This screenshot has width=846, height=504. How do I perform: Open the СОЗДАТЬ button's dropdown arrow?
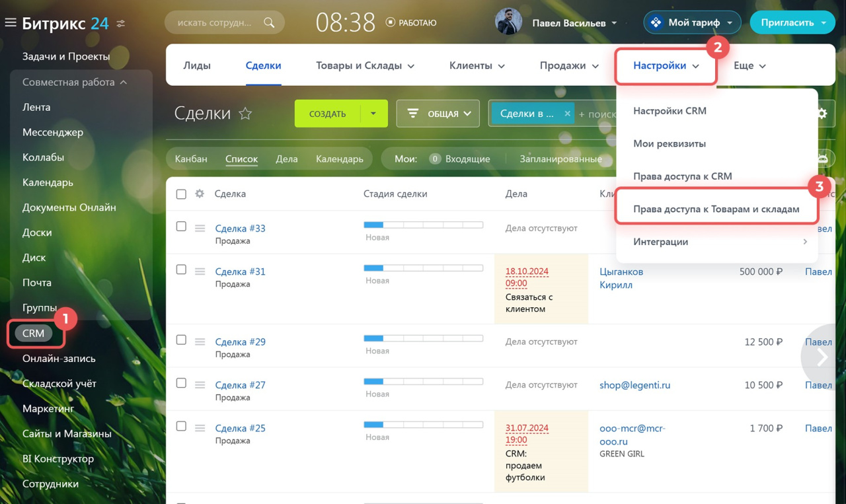click(373, 114)
